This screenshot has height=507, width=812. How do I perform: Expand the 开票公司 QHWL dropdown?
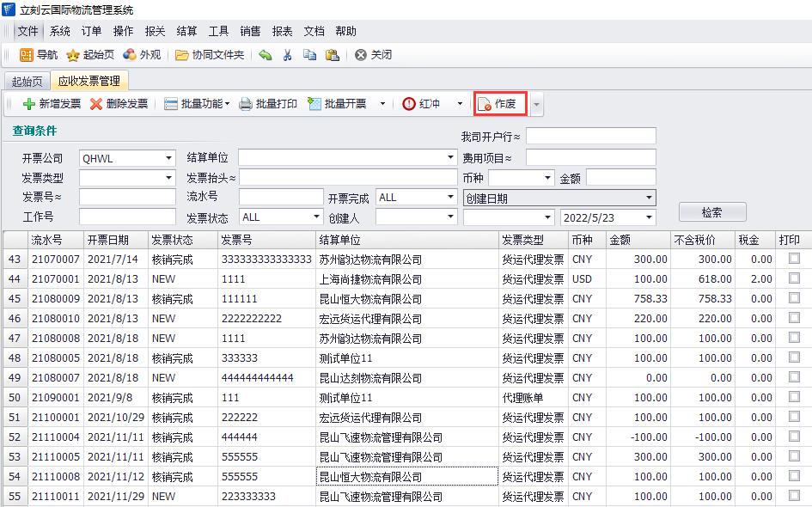[168, 158]
